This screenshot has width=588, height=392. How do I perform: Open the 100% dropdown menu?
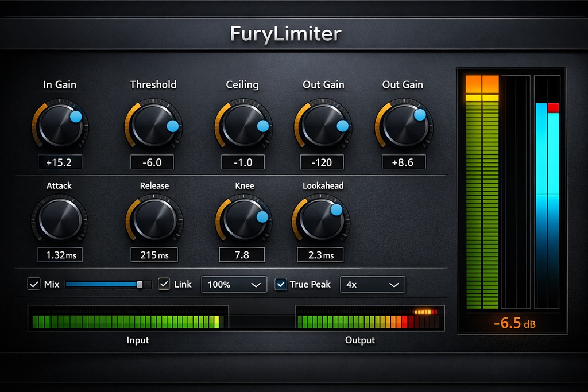[x=234, y=284]
